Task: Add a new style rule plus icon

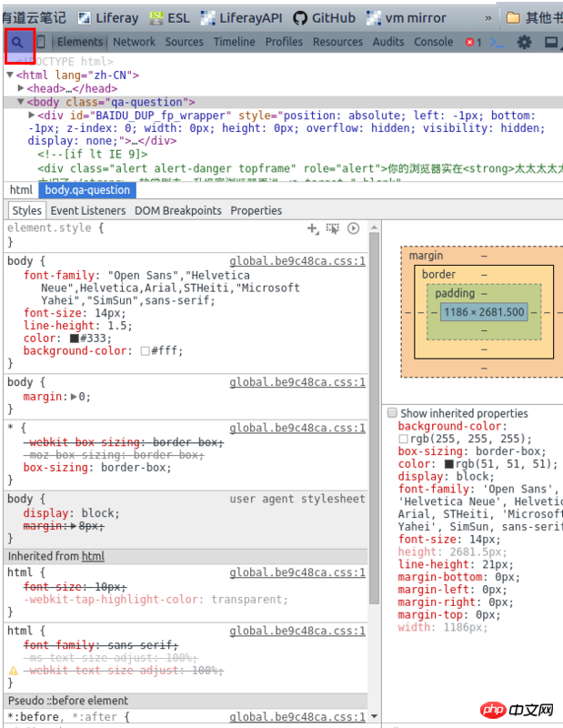Action: tap(312, 228)
